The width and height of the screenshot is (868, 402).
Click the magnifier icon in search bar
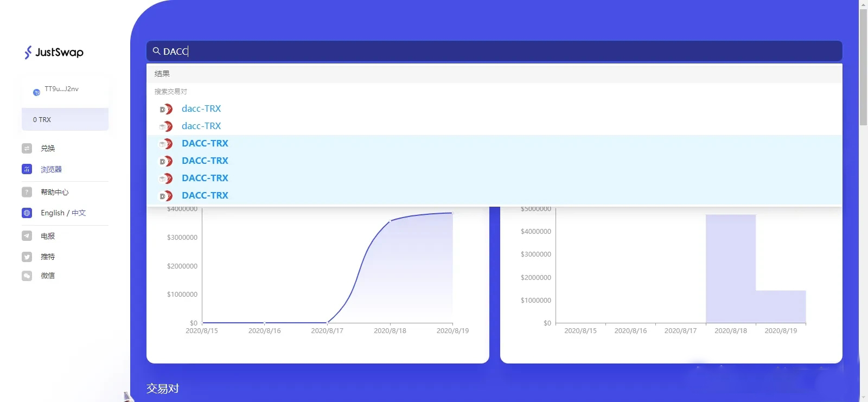156,51
